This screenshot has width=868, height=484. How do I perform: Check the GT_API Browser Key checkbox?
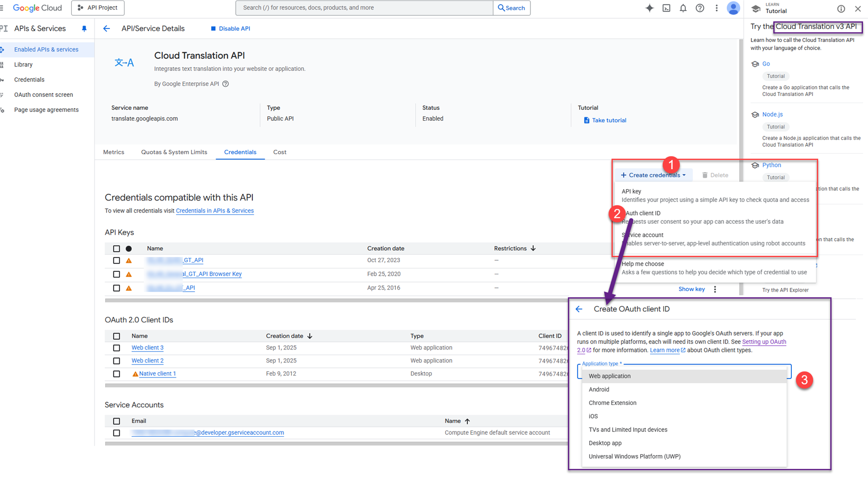[117, 274]
